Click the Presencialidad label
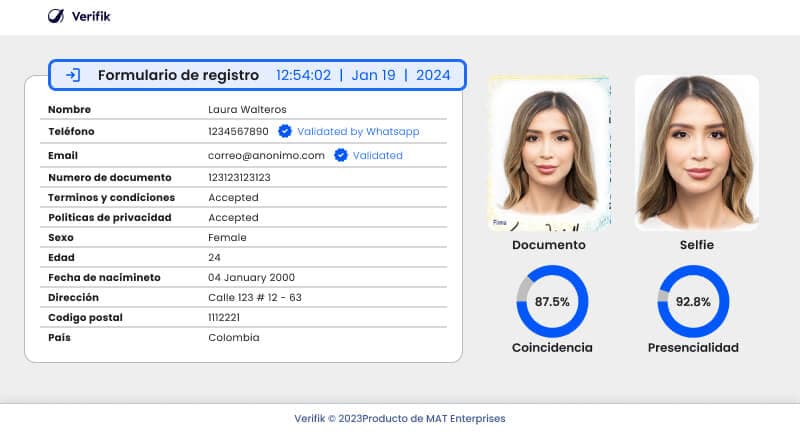The image size is (800, 432). coord(693,347)
